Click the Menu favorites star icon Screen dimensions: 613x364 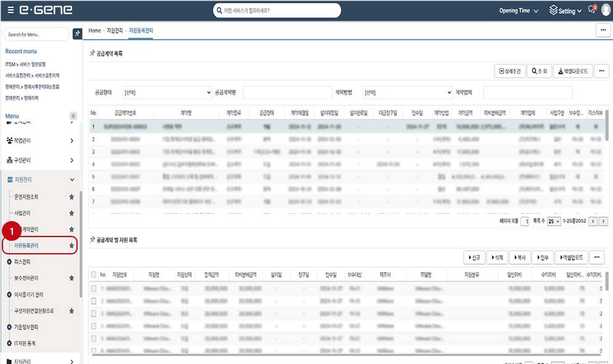(73, 116)
